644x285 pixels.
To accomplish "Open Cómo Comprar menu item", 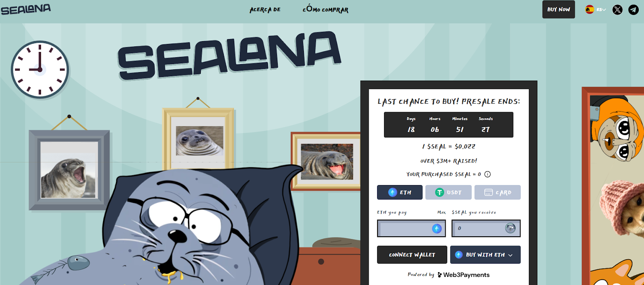I will (x=326, y=9).
